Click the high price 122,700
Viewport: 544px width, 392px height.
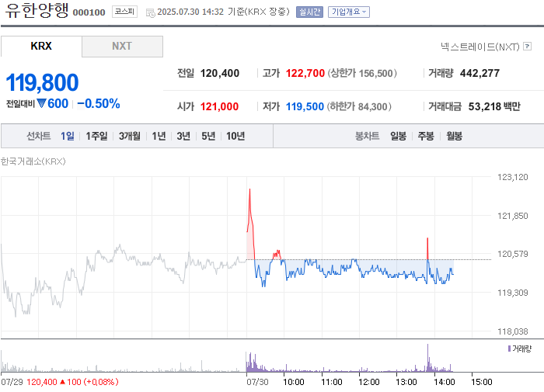pos(305,73)
